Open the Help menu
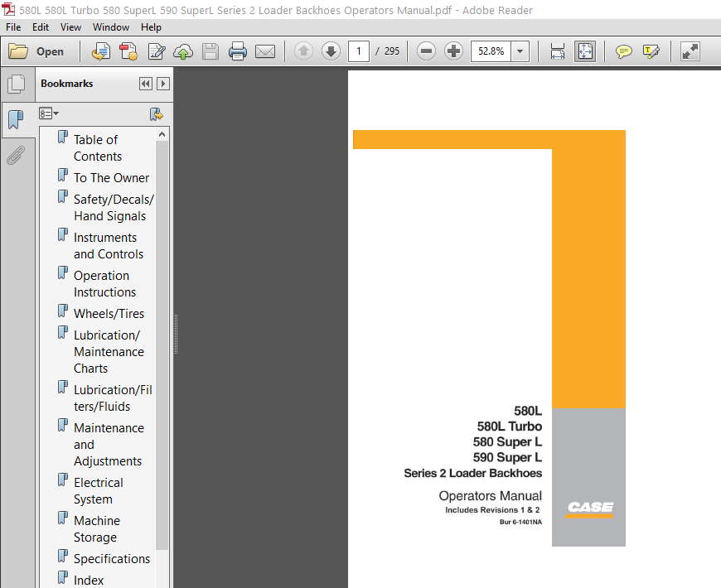 point(151,27)
